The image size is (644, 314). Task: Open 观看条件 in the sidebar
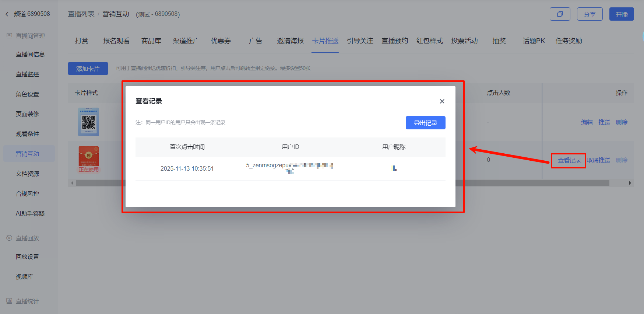(27, 134)
